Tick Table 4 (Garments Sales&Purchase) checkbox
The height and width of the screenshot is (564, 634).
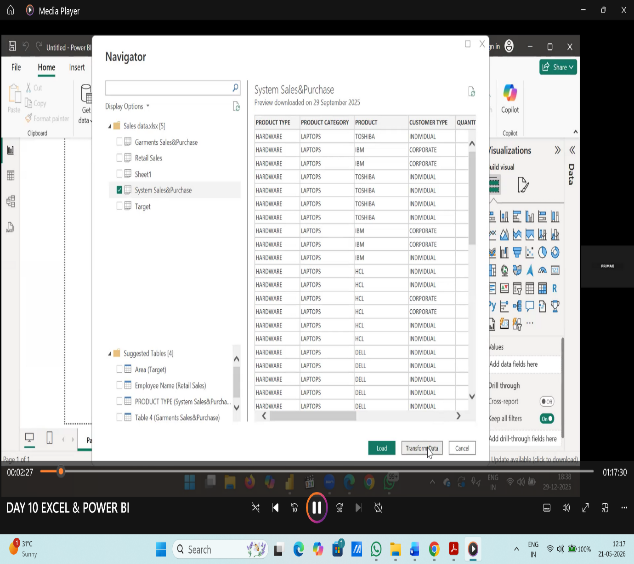point(119,417)
